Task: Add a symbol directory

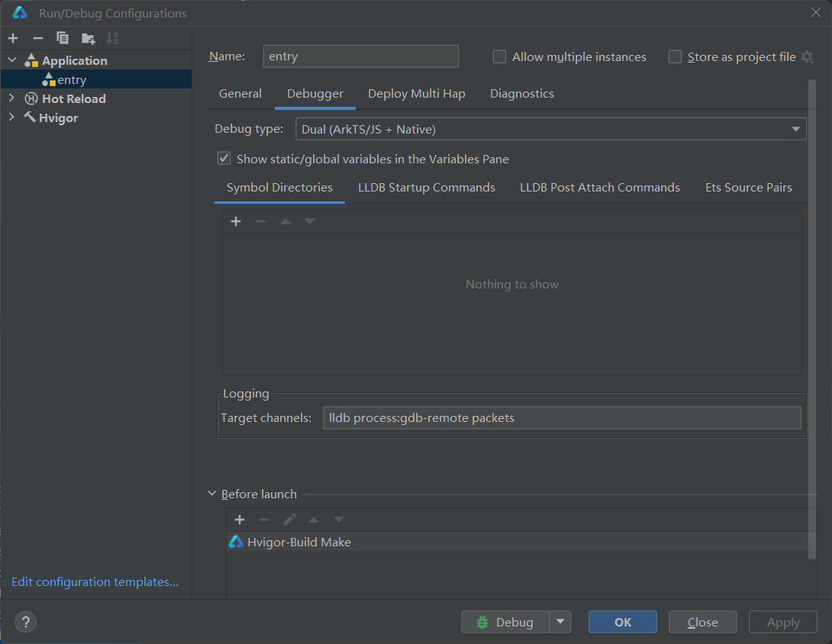Action: 236,221
